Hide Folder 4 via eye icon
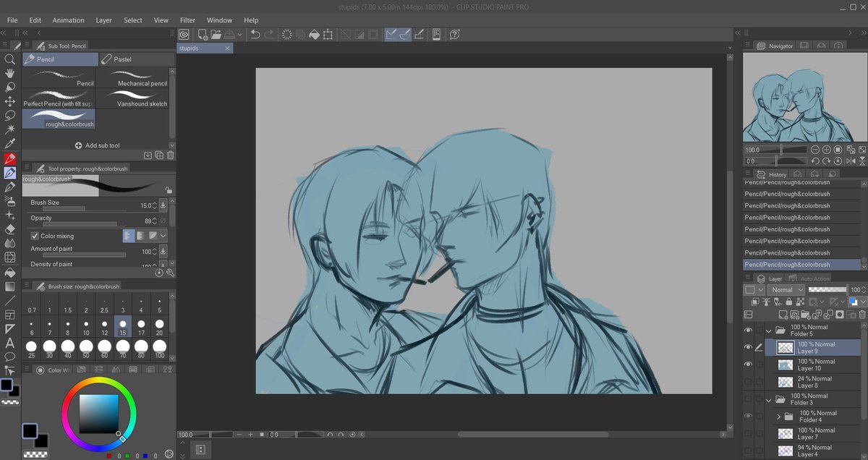868x460 pixels. click(748, 416)
